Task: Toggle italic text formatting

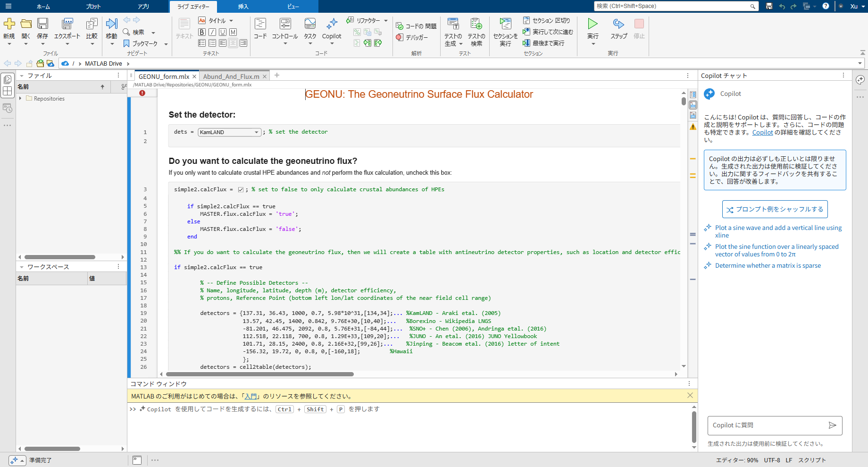Action: [x=212, y=32]
